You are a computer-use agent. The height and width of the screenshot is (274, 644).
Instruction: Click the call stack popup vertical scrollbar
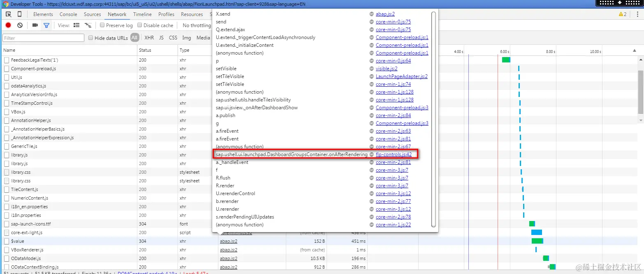(x=433, y=119)
